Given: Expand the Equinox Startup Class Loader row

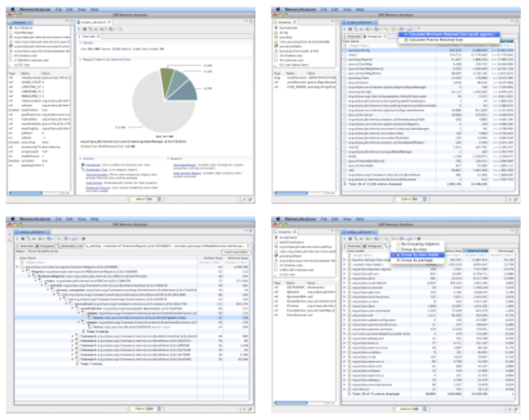Looking at the screenshot, I should tap(344, 260).
